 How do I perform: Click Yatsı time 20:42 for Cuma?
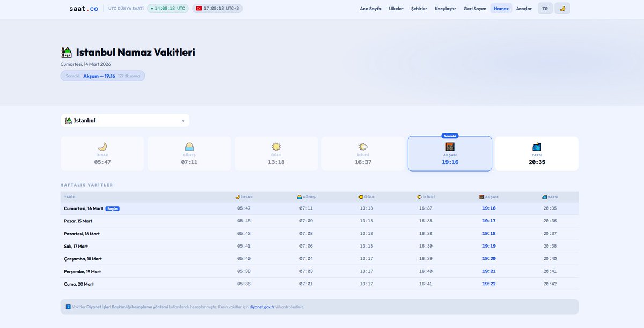coord(550,284)
